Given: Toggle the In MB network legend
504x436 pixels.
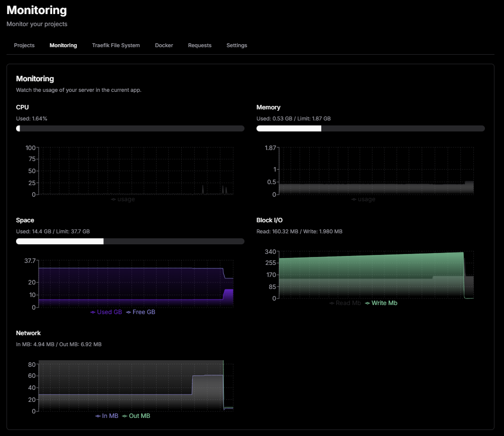Looking at the screenshot, I should pyautogui.click(x=107, y=416).
